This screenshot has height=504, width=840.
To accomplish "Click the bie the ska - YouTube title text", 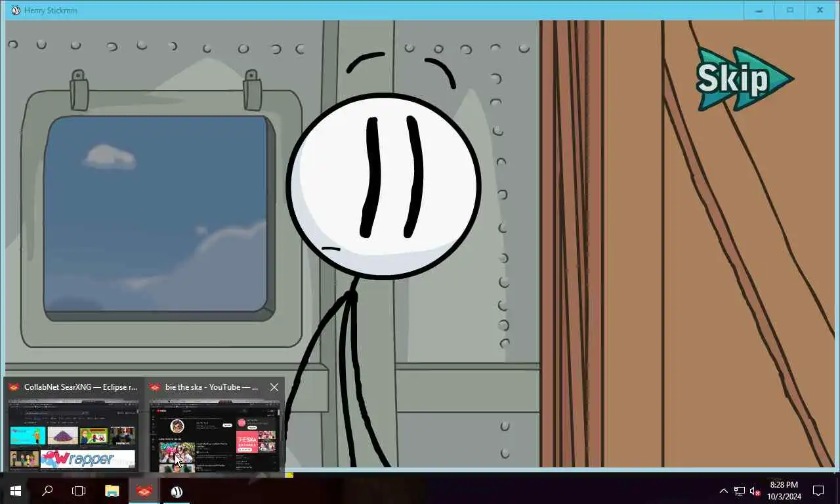I will point(212,387).
